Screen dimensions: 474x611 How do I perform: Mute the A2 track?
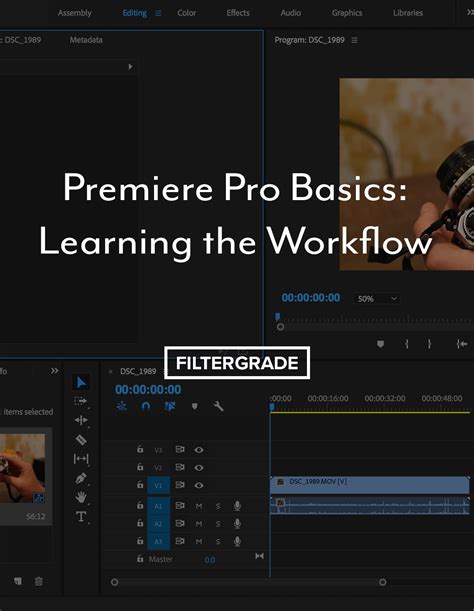click(x=199, y=524)
